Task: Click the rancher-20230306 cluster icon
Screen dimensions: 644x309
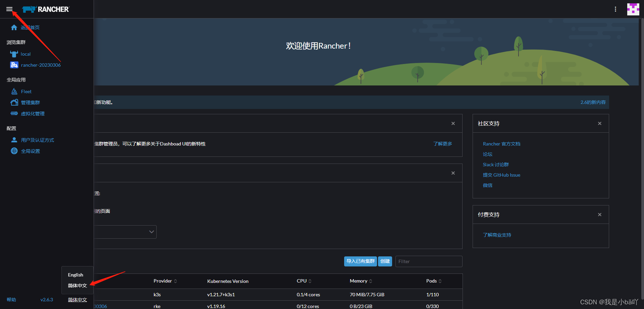Action: click(14, 65)
